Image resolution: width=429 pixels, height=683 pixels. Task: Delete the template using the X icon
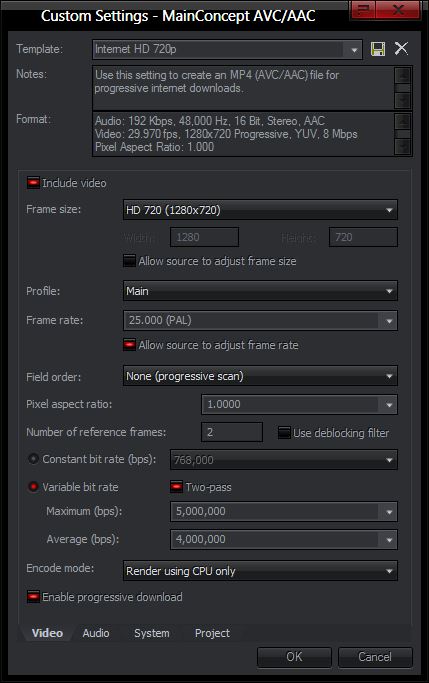coord(401,48)
